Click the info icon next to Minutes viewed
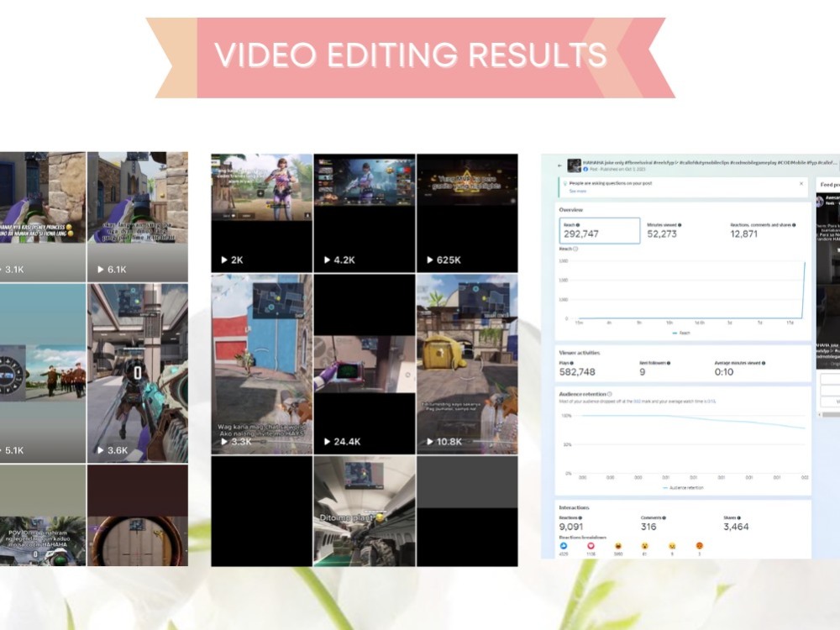Screen dimensions: 840x630 pos(680,225)
